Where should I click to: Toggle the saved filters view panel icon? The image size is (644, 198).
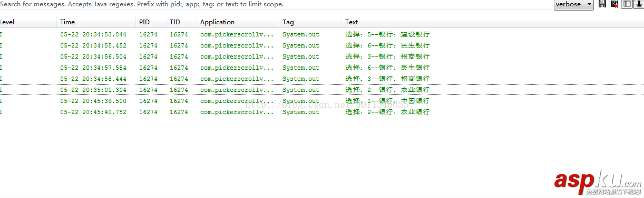(x=627, y=4)
